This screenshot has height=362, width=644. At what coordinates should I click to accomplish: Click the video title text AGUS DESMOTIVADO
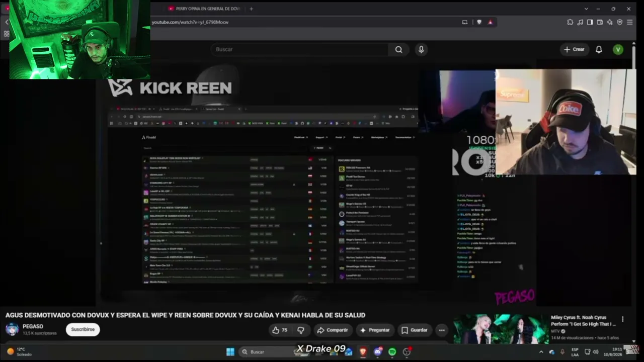(185, 315)
